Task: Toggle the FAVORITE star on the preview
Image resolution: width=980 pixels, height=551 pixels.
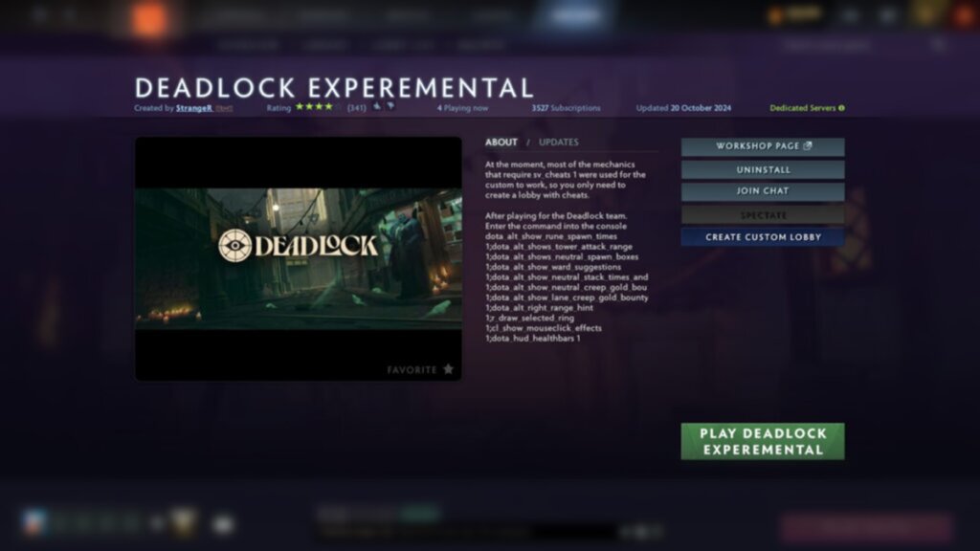Action: tap(447, 368)
